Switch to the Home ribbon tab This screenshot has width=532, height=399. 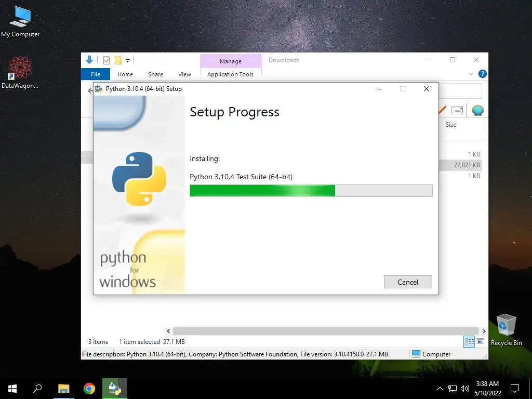(x=125, y=74)
